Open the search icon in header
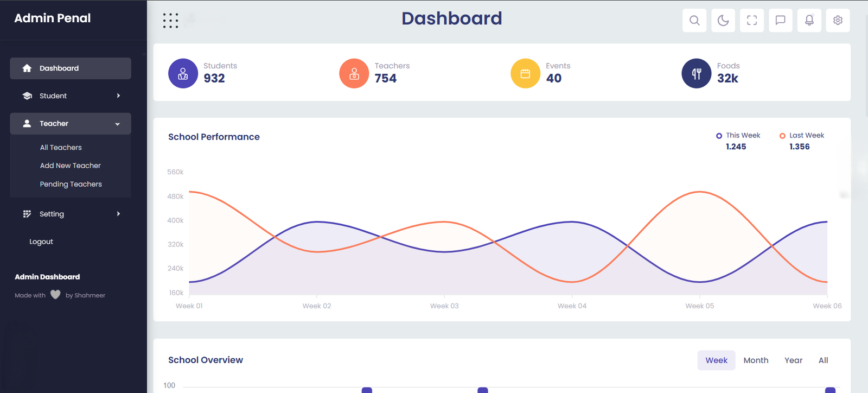The height and width of the screenshot is (393, 868). (x=694, y=20)
